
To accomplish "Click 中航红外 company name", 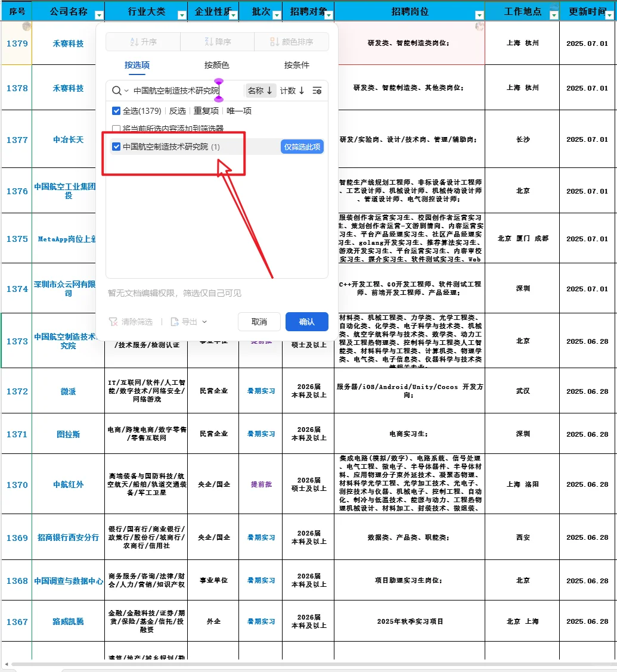I will (68, 484).
